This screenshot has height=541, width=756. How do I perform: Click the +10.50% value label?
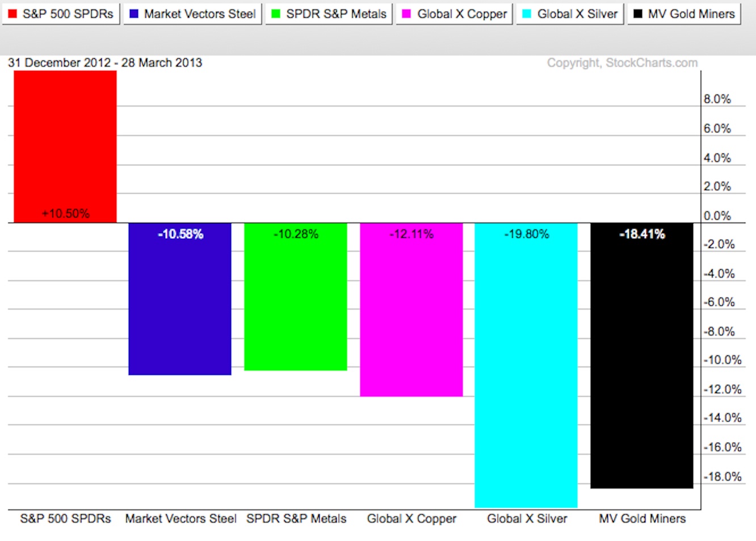(66, 214)
